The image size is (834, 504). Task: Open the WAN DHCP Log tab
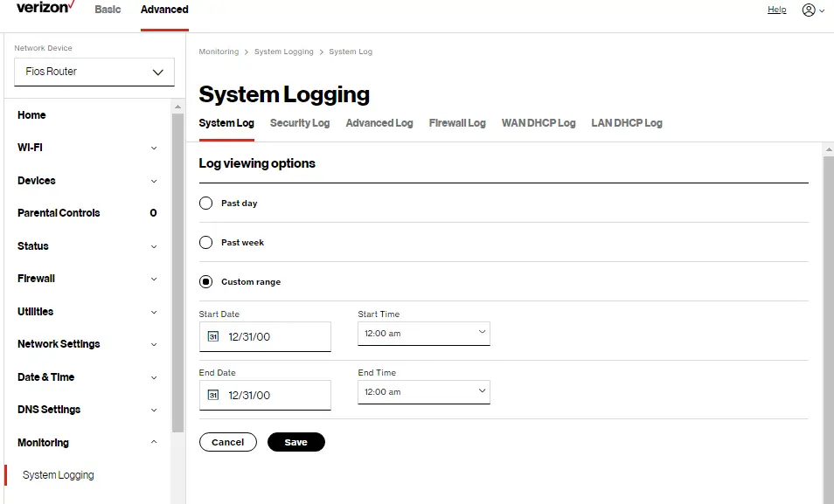tap(539, 123)
